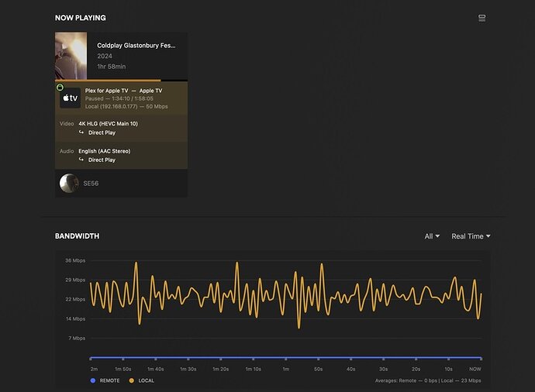Screen dimensions: 535x392
Task: Click the Paused 1:34:10 / 1:58:05 status
Action: click(x=119, y=98)
